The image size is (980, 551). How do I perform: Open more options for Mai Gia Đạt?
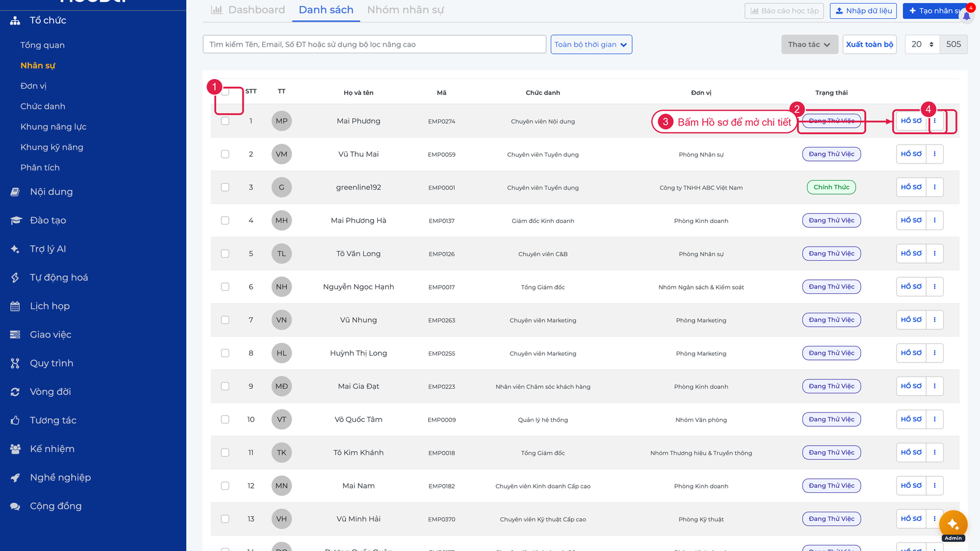click(x=935, y=386)
